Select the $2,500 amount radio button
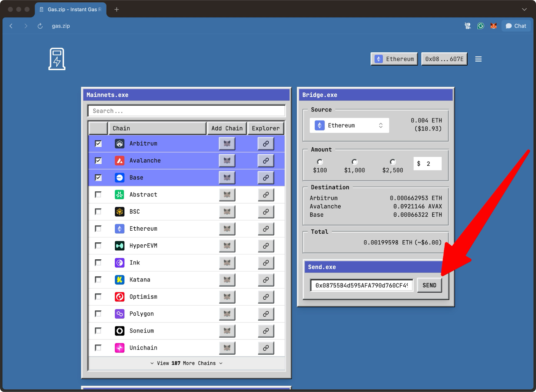This screenshot has width=536, height=392. (x=393, y=162)
